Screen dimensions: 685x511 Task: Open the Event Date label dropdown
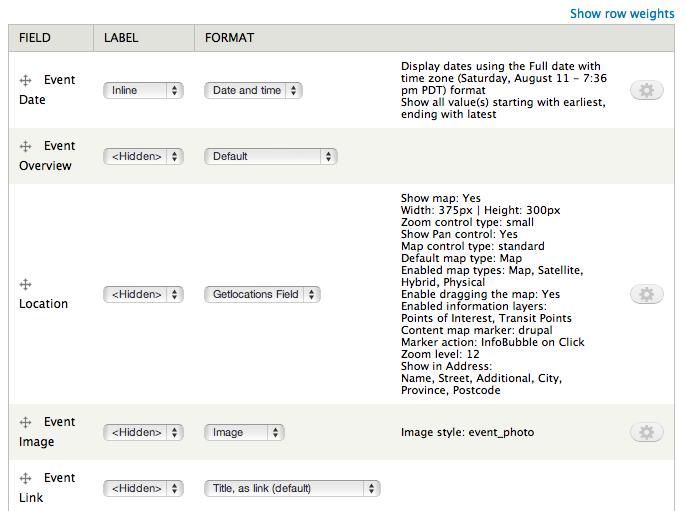point(143,90)
